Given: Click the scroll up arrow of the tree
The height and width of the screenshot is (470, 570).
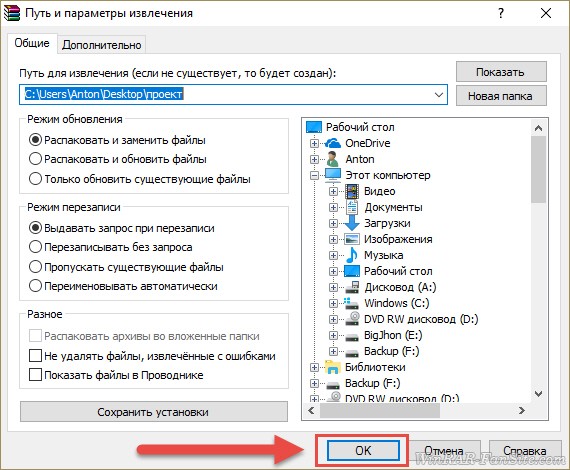Looking at the screenshot, I should (x=538, y=128).
